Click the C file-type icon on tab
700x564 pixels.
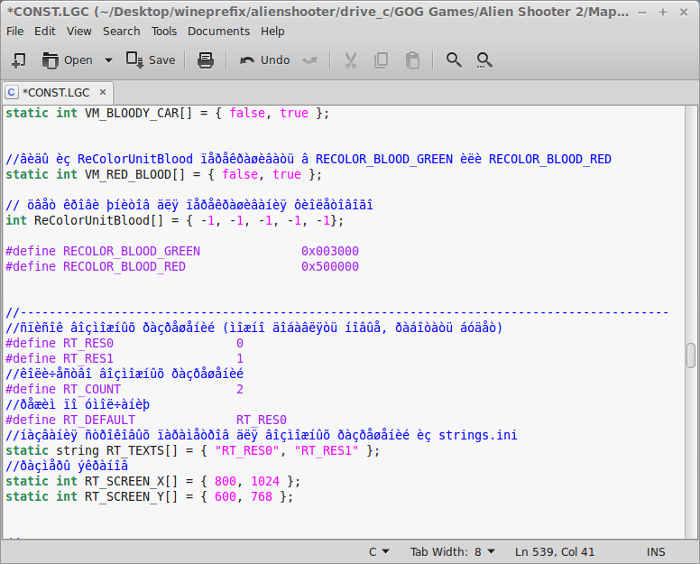click(x=11, y=92)
